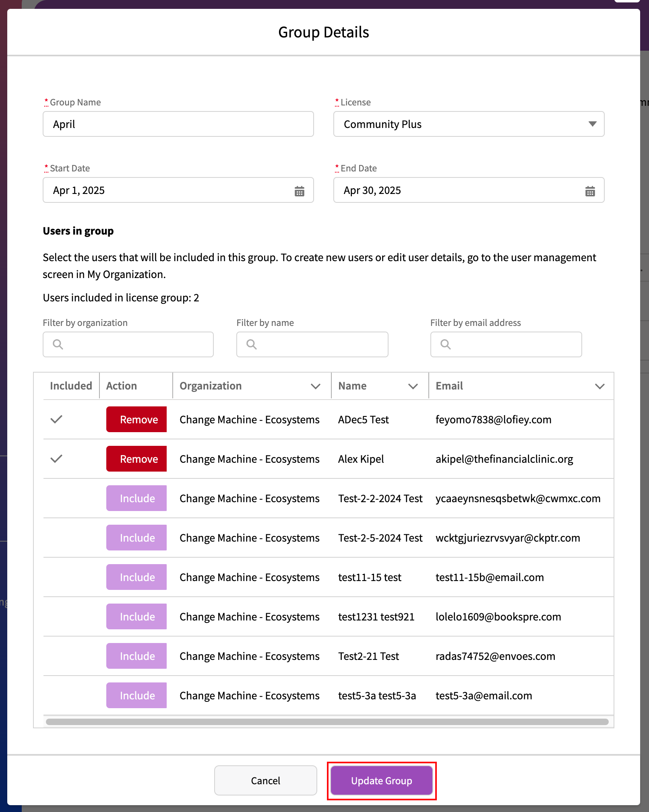This screenshot has height=812, width=649.
Task: Include test5-3a user in the group
Action: (x=136, y=695)
